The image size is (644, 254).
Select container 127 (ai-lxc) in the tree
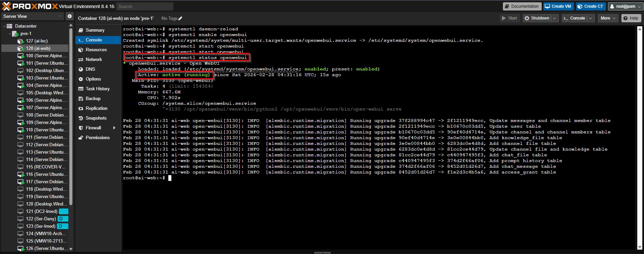[x=36, y=41]
